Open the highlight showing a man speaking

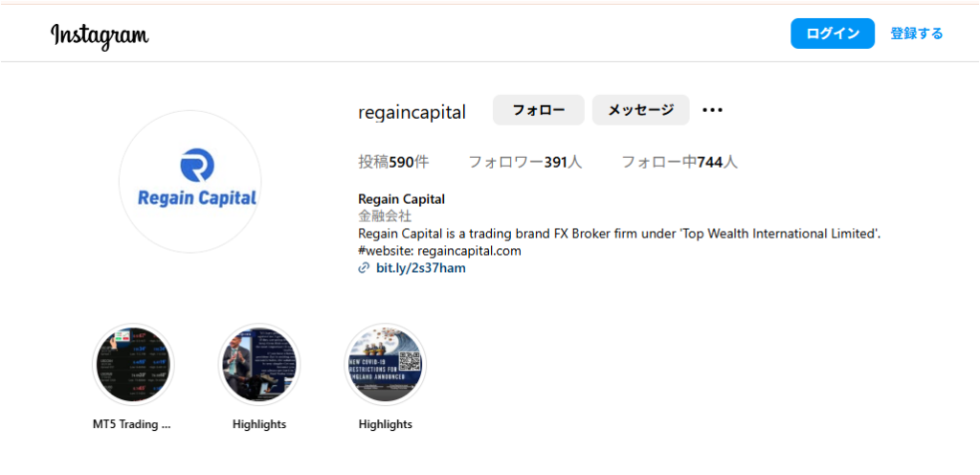[259, 365]
